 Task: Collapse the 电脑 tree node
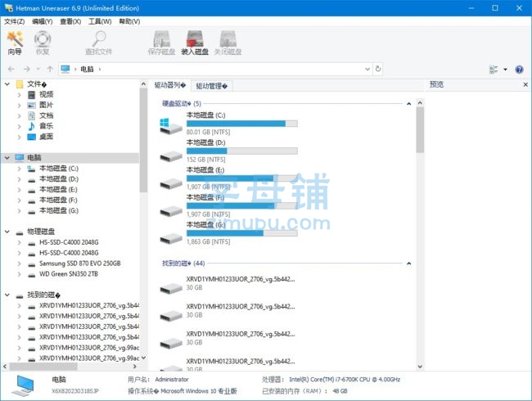coord(7,158)
